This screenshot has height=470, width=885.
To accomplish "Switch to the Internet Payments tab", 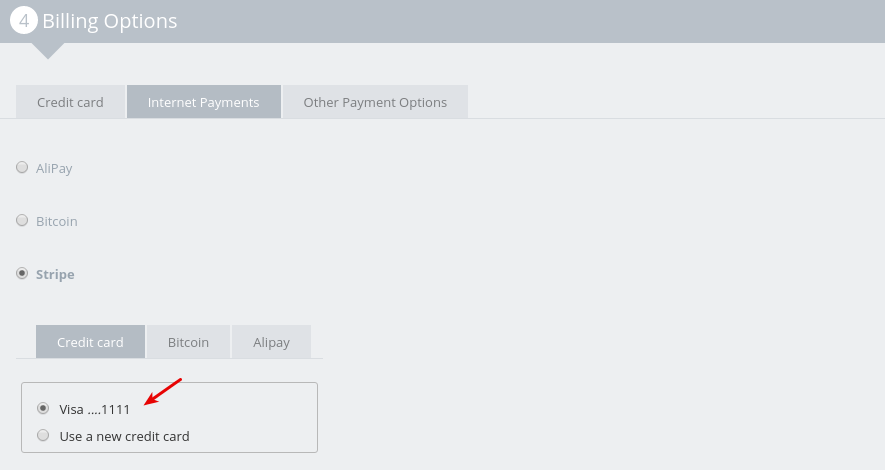I will [204, 102].
